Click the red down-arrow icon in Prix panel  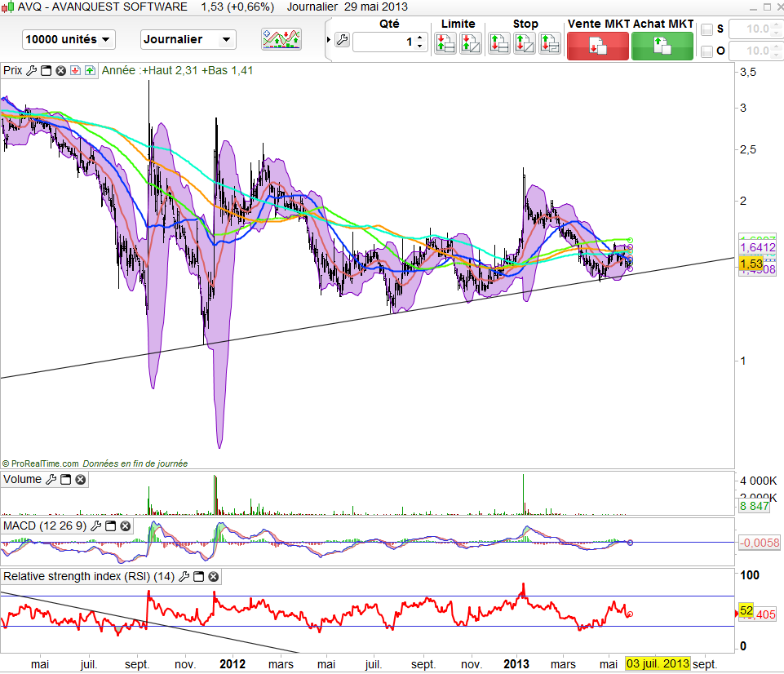pos(74,71)
